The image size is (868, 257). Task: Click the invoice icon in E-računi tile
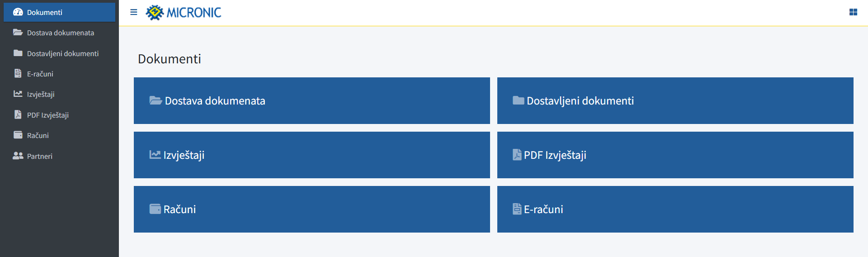(517, 209)
